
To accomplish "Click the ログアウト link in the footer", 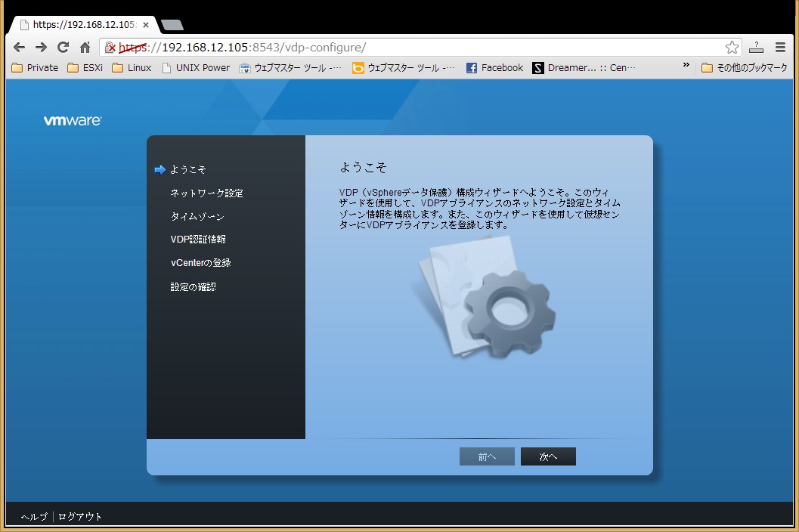I will pos(80,517).
